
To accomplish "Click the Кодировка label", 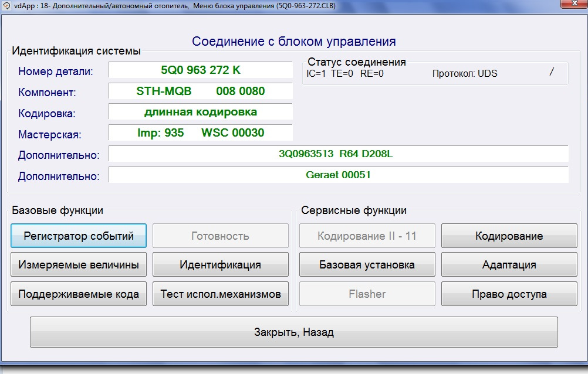I will tap(47, 114).
